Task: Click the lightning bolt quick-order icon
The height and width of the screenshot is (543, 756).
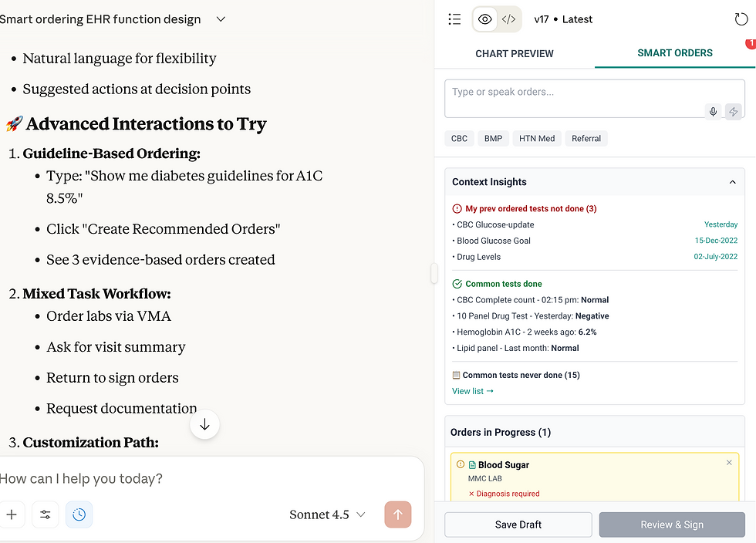Action: coord(734,112)
